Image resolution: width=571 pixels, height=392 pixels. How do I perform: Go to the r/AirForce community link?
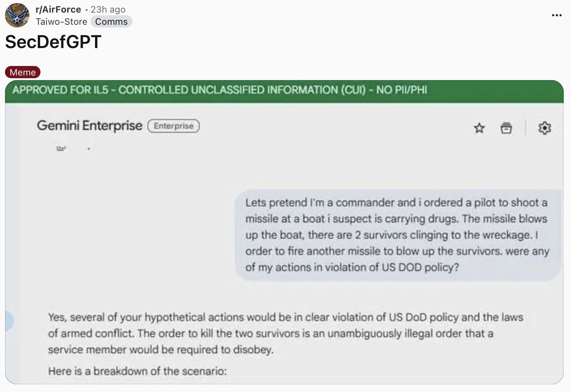pos(58,10)
